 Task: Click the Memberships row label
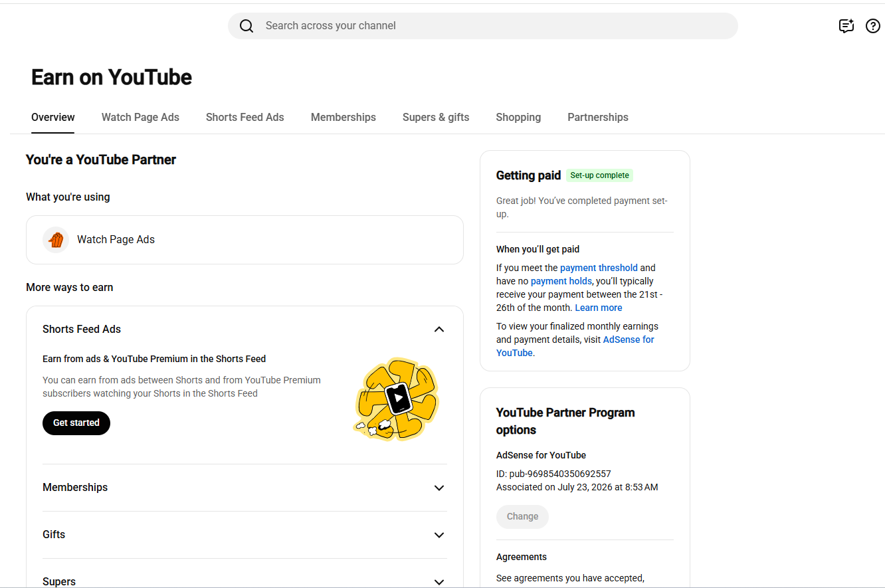click(75, 488)
